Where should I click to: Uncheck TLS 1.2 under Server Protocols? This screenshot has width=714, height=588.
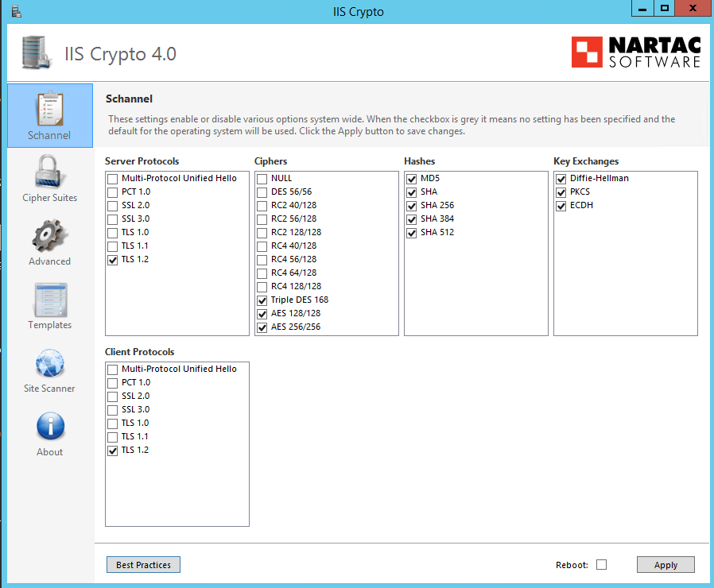point(112,260)
